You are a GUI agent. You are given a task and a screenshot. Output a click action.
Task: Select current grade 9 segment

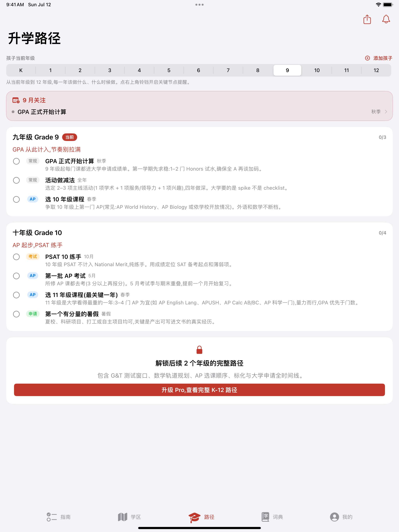coord(287,70)
